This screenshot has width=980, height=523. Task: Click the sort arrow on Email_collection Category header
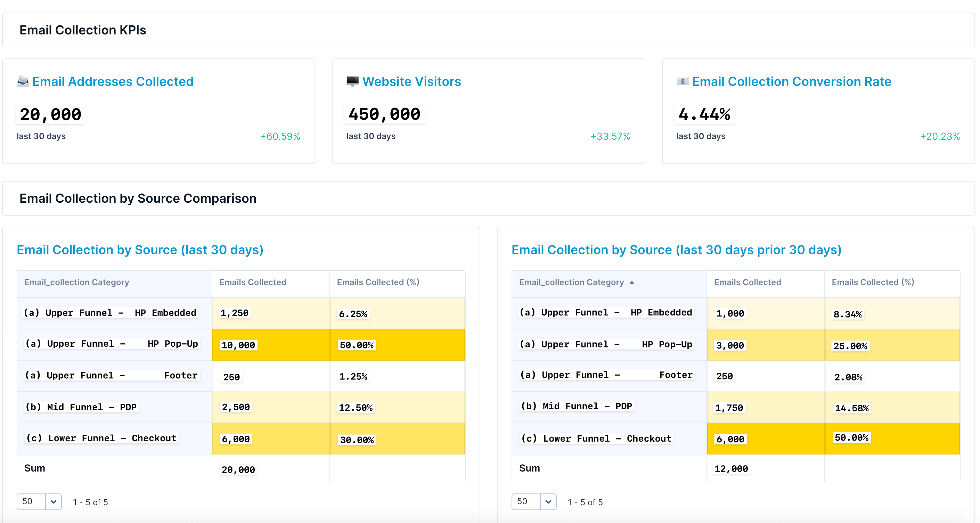[632, 282]
